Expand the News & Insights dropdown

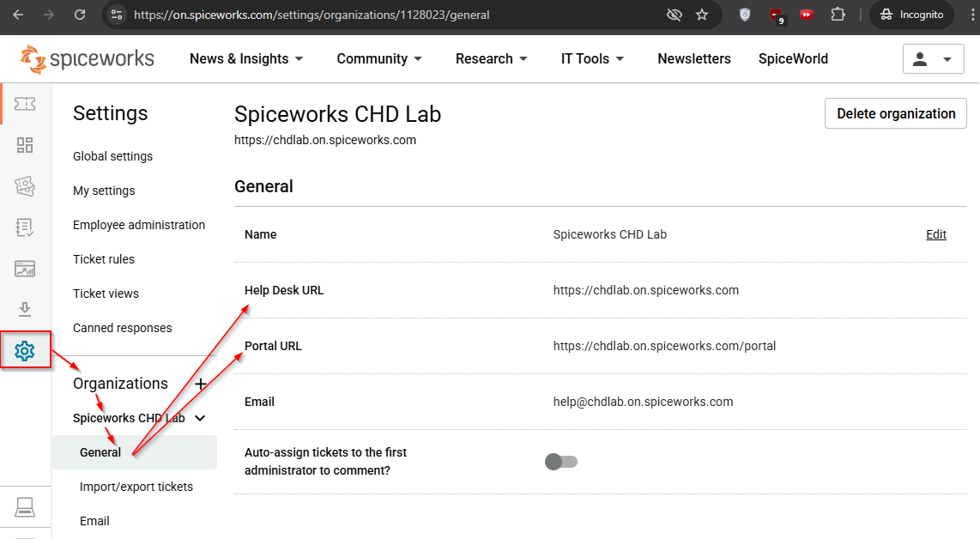tap(246, 58)
